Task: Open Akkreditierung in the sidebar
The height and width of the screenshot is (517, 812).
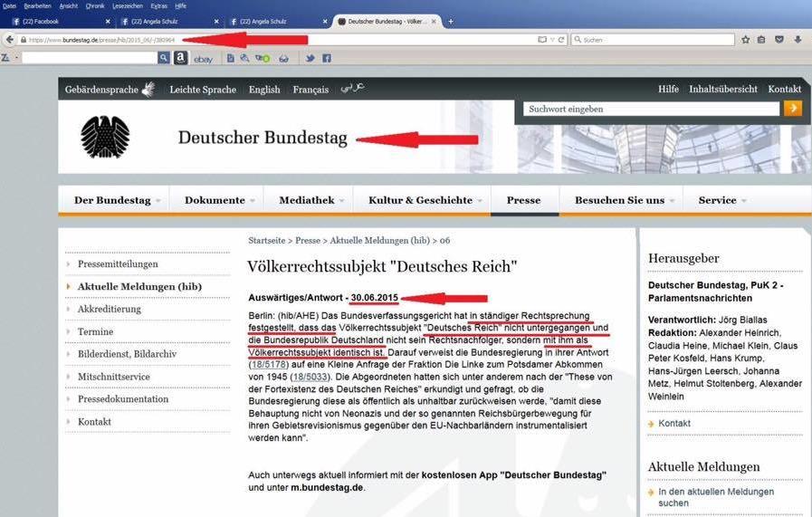Action: (110, 309)
